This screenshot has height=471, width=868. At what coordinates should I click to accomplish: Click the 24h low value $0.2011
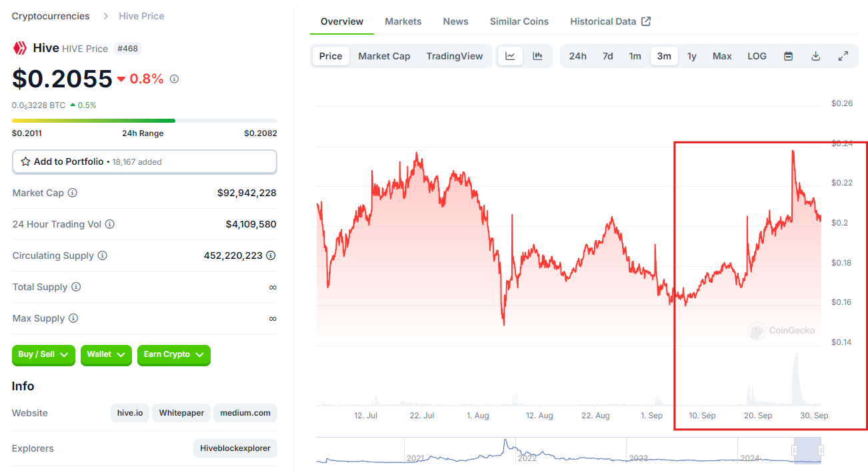click(27, 133)
